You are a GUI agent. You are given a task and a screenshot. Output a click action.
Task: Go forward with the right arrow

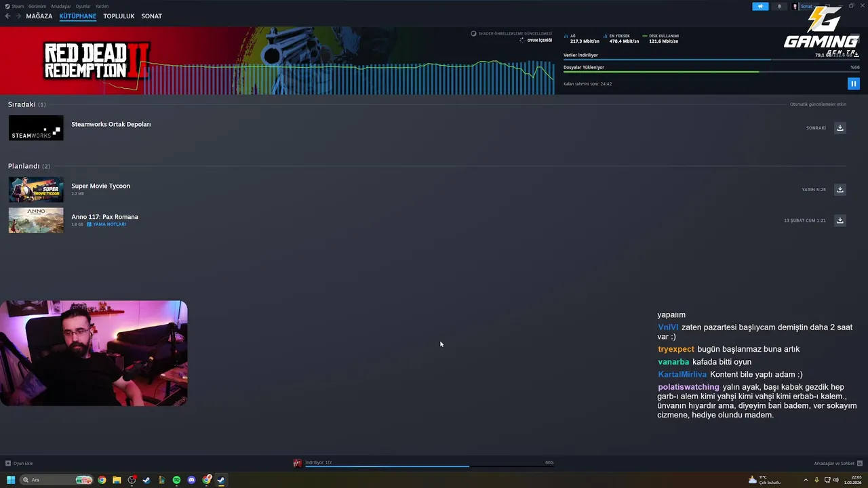pos(18,16)
